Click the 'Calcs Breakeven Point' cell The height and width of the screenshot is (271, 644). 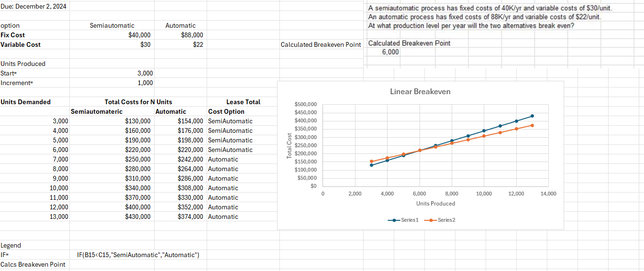(33, 264)
